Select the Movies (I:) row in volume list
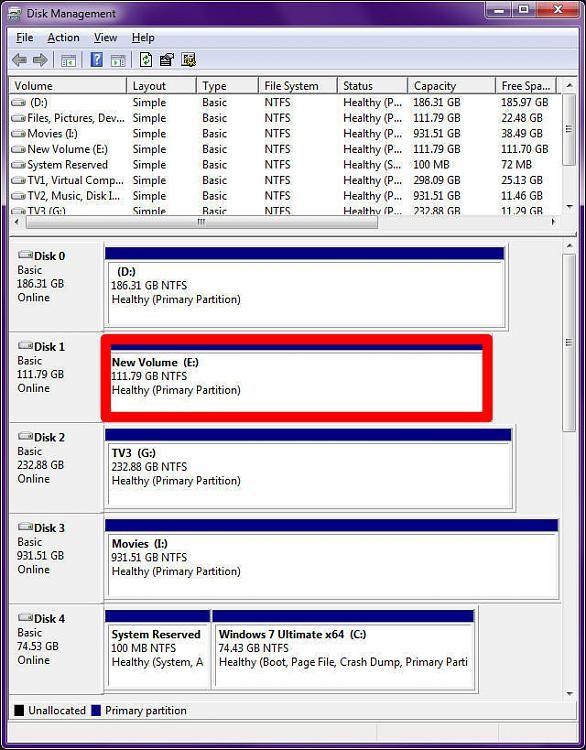 click(282, 133)
